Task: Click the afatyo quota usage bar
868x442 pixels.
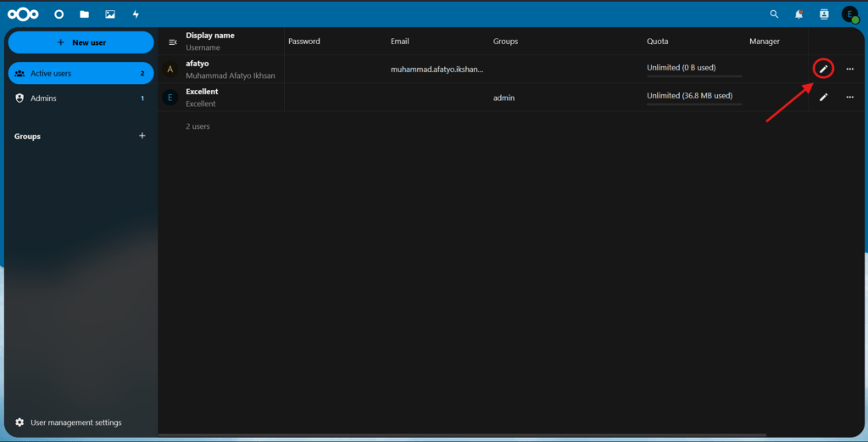Action: tap(693, 76)
